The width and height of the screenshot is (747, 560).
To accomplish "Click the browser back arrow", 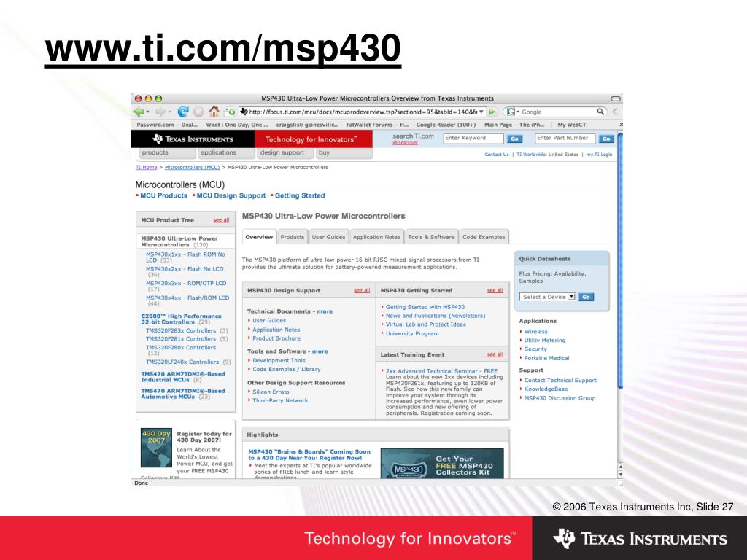I will tap(139, 112).
